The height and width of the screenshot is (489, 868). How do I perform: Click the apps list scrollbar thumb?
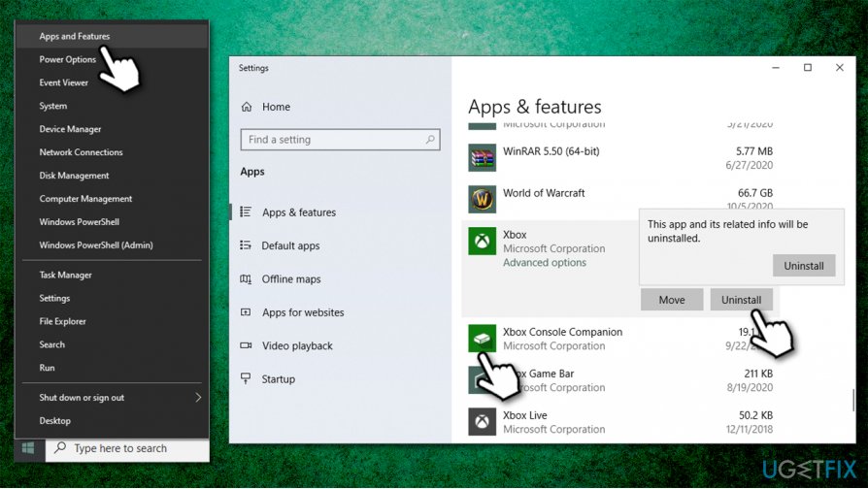[x=853, y=400]
